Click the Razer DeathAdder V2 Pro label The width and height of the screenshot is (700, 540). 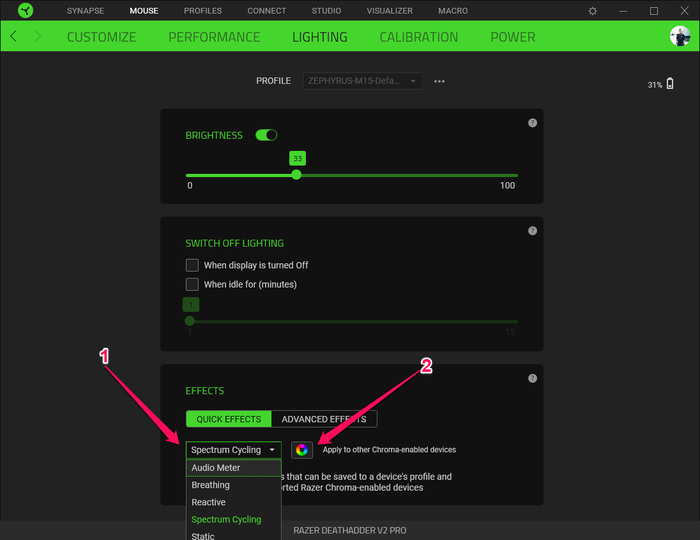click(x=350, y=531)
